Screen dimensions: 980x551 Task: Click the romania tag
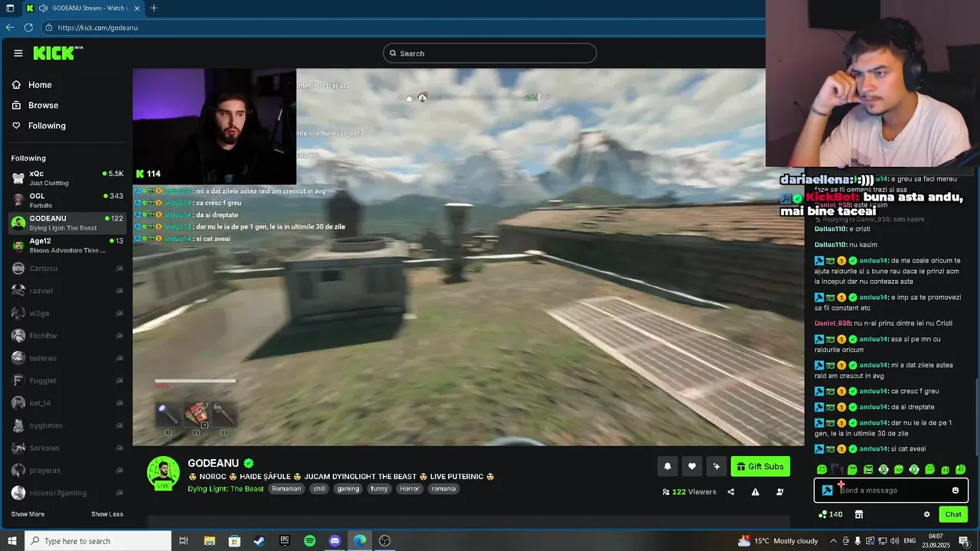tap(443, 488)
